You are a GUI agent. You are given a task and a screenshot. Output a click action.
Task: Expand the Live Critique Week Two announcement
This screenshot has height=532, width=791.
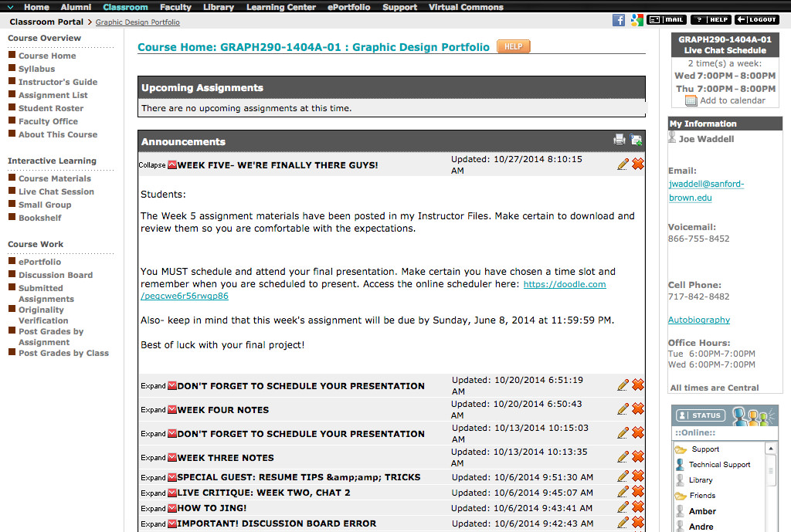point(153,493)
